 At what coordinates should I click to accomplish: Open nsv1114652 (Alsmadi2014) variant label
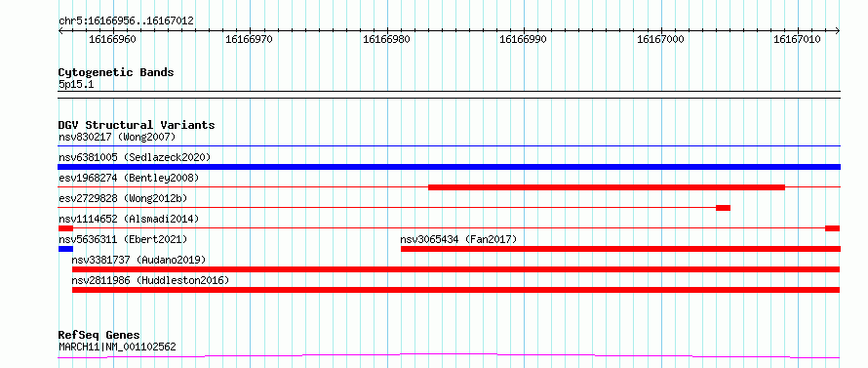pyautogui.click(x=129, y=219)
